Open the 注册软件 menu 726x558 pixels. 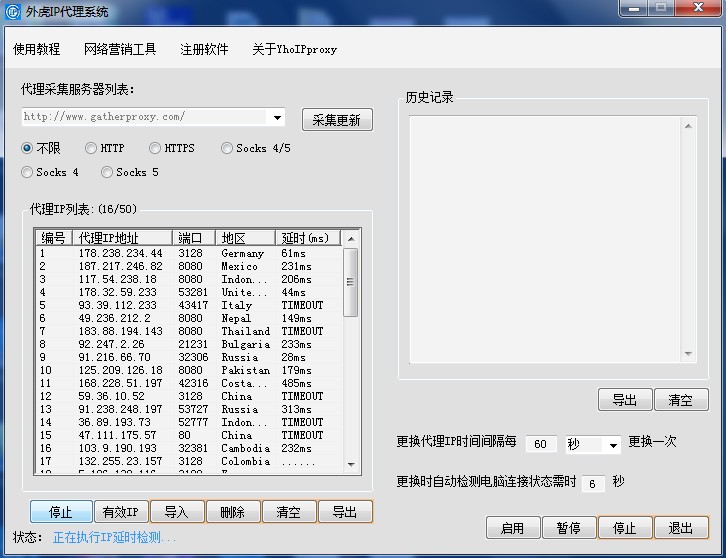204,49
